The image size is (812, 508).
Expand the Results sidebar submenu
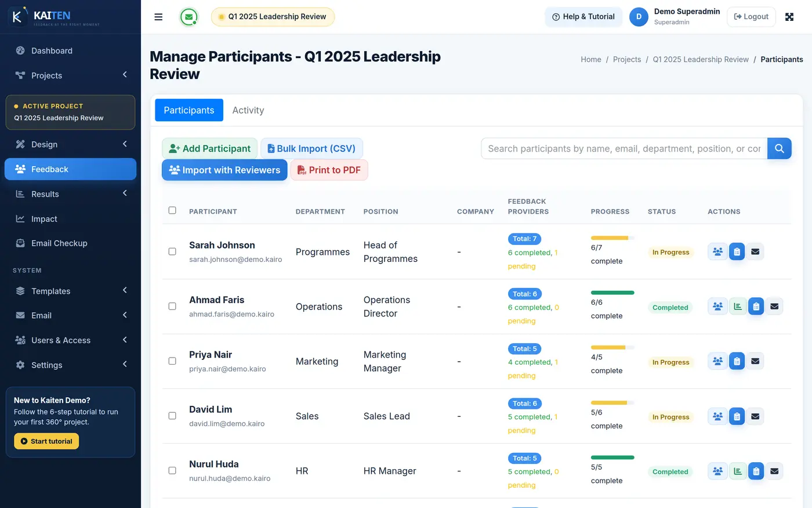point(70,194)
